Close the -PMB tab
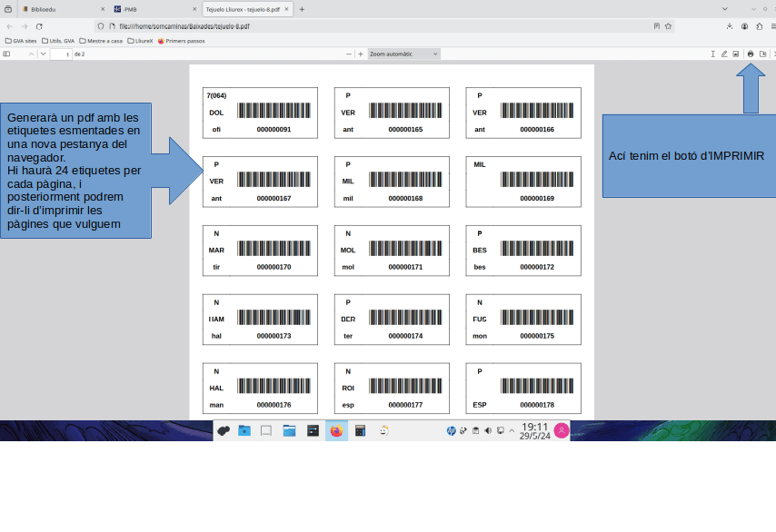The width and height of the screenshot is (776, 532). tap(194, 9)
